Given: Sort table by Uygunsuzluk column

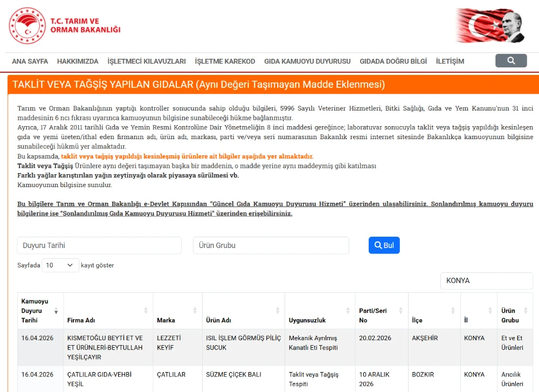Looking at the screenshot, I should [x=348, y=311].
